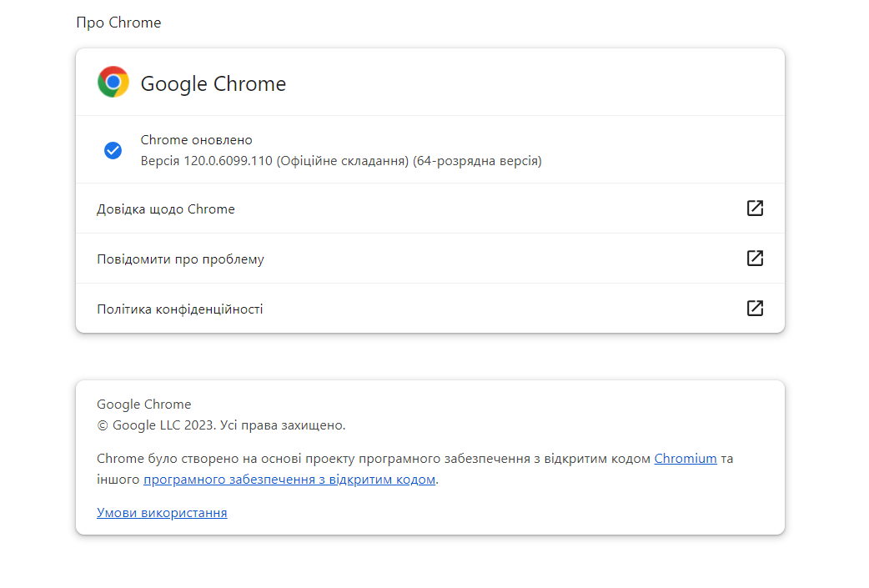Image resolution: width=869 pixels, height=588 pixels.
Task: Select the Версія 120.0.6099.110 version text
Action: click(x=341, y=161)
